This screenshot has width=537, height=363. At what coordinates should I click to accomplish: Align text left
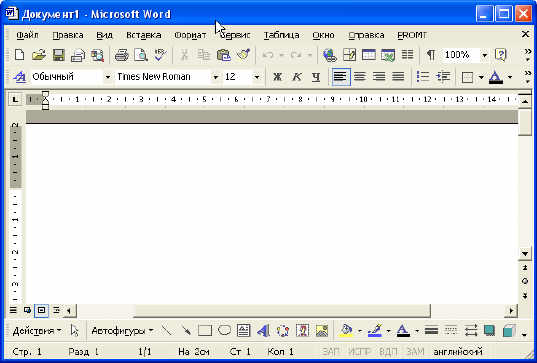[341, 77]
